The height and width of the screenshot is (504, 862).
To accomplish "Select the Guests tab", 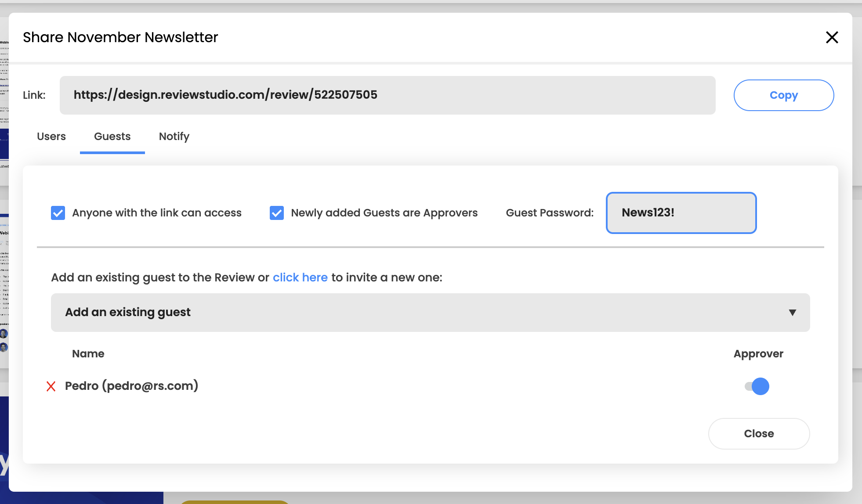I will 112,137.
